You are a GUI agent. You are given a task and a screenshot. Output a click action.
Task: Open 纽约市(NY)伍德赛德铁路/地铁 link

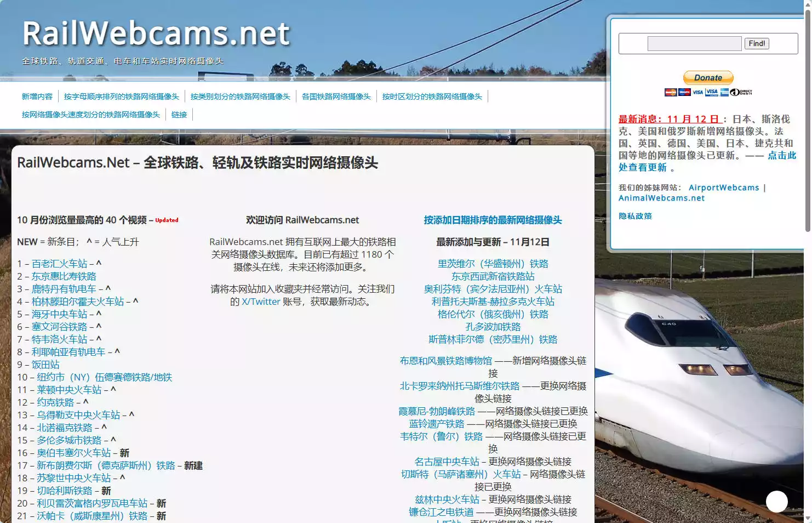coord(105,377)
